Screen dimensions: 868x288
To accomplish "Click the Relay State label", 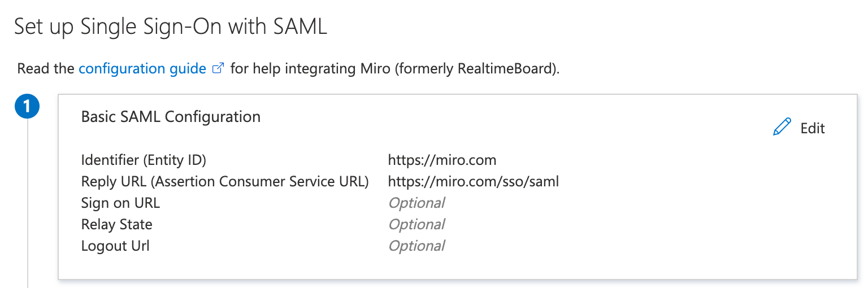I will [x=116, y=225].
